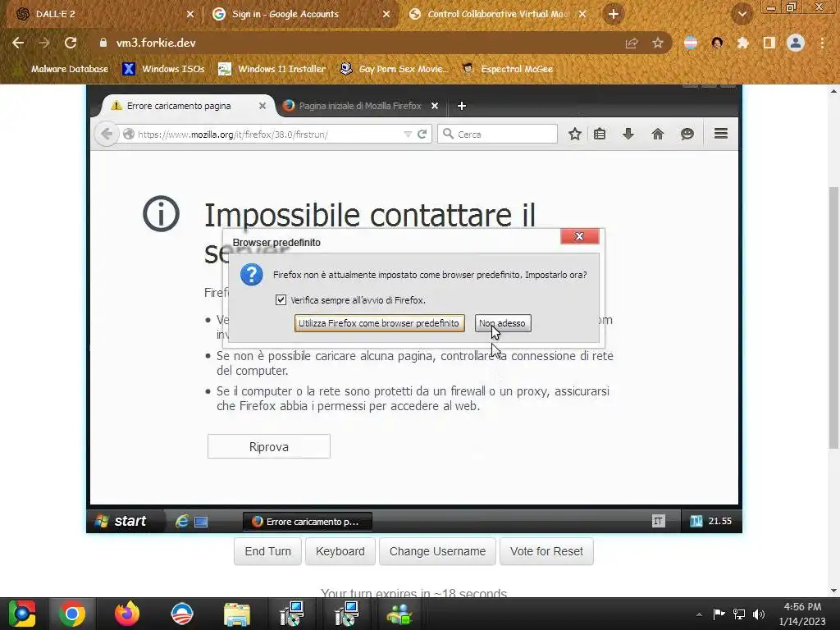This screenshot has width=840, height=630.
Task: Open Espectral McGee bookmark
Action: (x=508, y=69)
